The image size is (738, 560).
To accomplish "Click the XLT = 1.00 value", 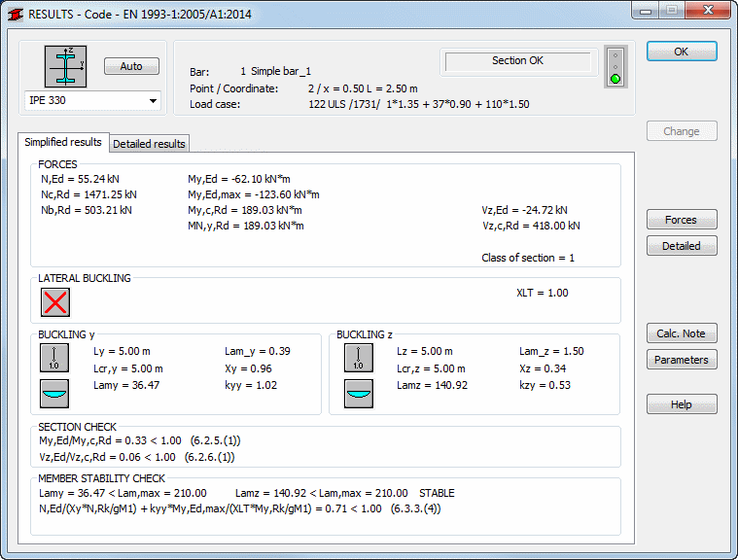I will click(543, 293).
